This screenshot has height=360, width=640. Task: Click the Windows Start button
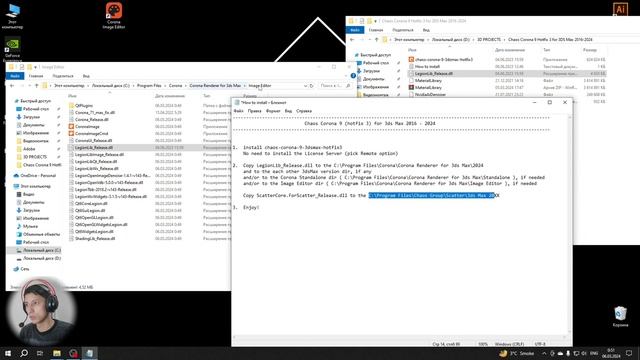(8, 353)
